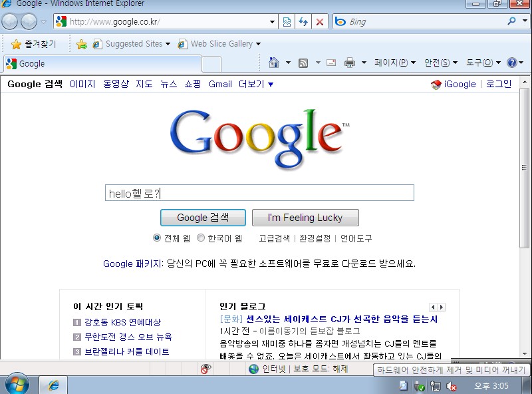The height and width of the screenshot is (394, 532).
Task: Click the magnifier search icon in the Bing box
Action: (511, 21)
